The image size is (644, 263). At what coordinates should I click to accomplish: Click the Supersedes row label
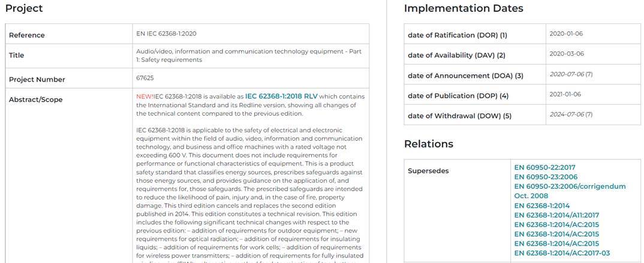pos(428,171)
